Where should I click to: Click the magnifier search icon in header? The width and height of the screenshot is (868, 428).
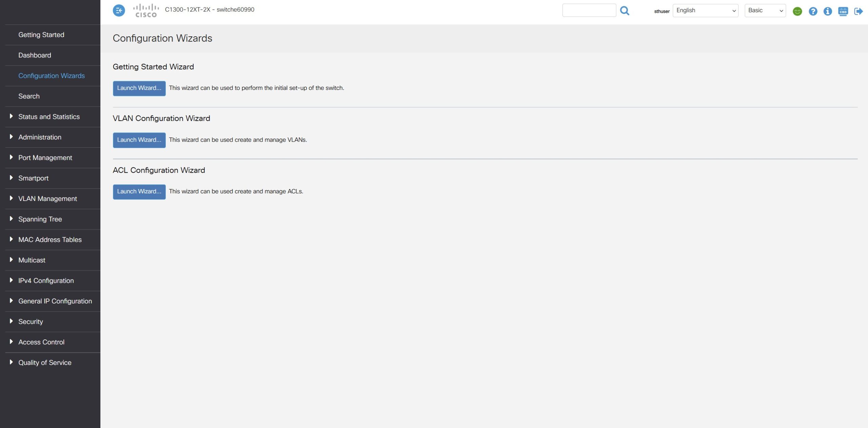click(624, 11)
